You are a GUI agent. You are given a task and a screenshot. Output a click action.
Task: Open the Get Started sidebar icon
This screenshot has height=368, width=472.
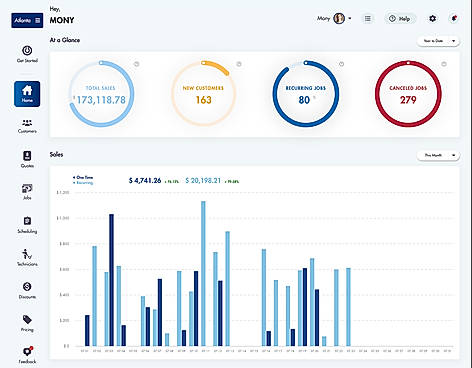27,51
